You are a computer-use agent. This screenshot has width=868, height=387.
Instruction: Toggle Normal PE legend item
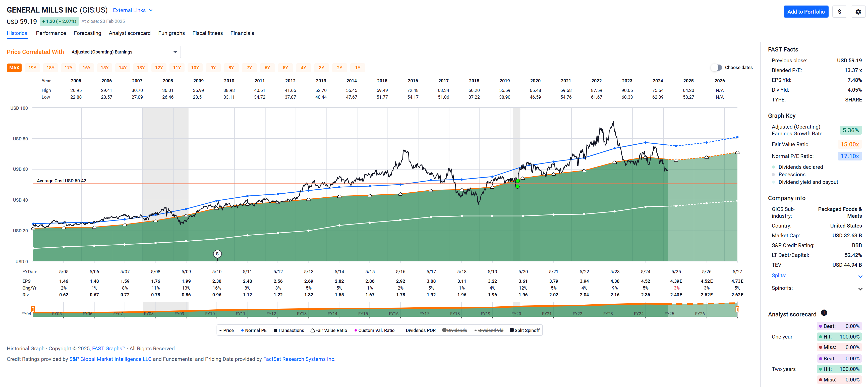(x=254, y=330)
